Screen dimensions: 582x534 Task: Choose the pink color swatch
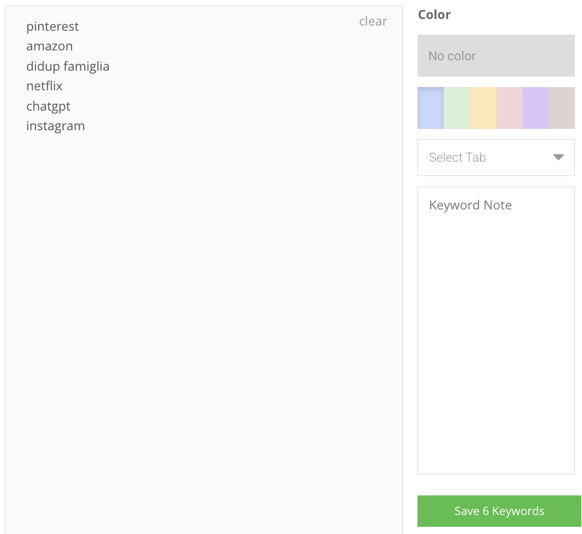coord(509,108)
